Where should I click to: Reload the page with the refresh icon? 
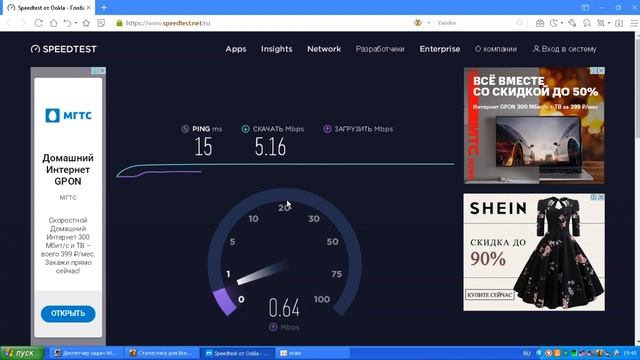pyautogui.click(x=38, y=23)
